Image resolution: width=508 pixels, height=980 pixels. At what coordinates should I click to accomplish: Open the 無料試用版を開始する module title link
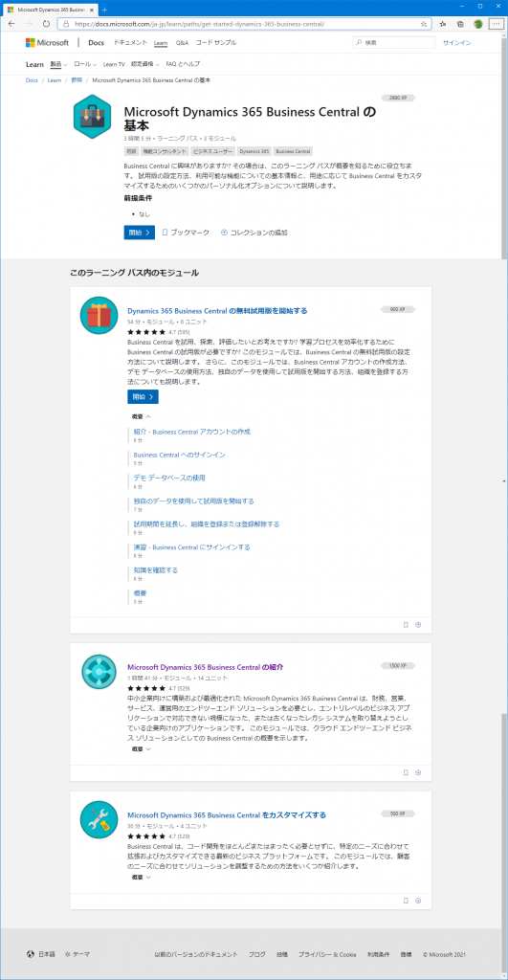[217, 311]
